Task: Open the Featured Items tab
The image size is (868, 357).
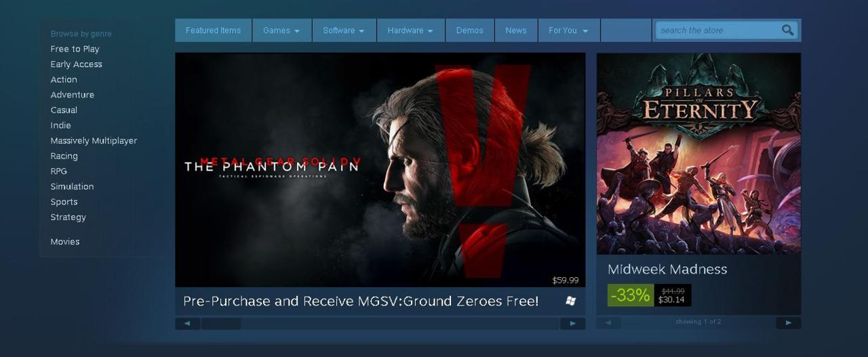Action: pyautogui.click(x=213, y=30)
